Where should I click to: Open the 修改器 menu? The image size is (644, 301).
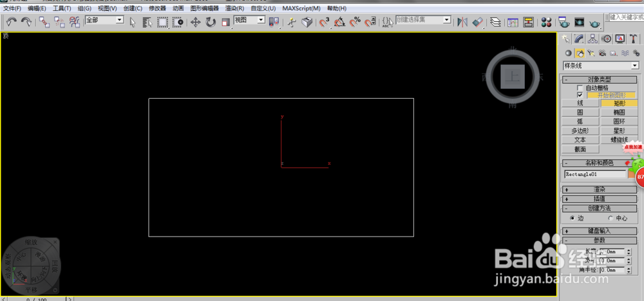click(158, 8)
